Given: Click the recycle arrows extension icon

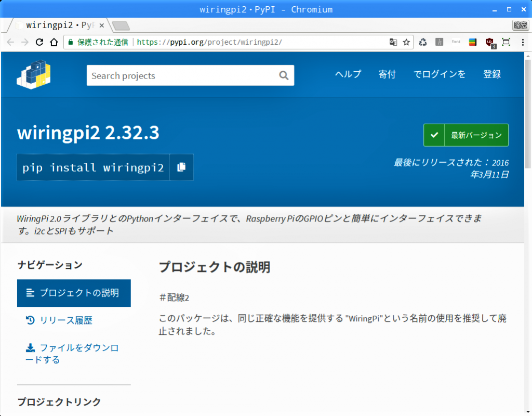Looking at the screenshot, I should pyautogui.click(x=423, y=42).
